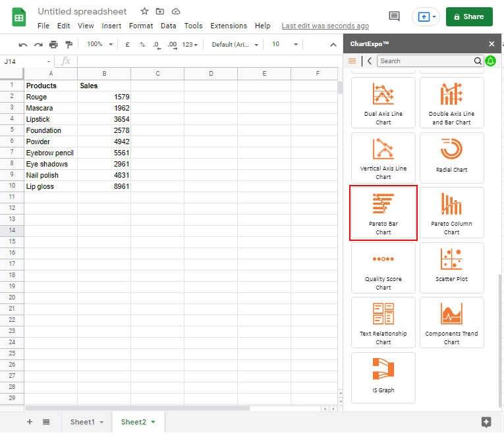504x439 pixels.
Task: Click the green Share button
Action: point(469,16)
